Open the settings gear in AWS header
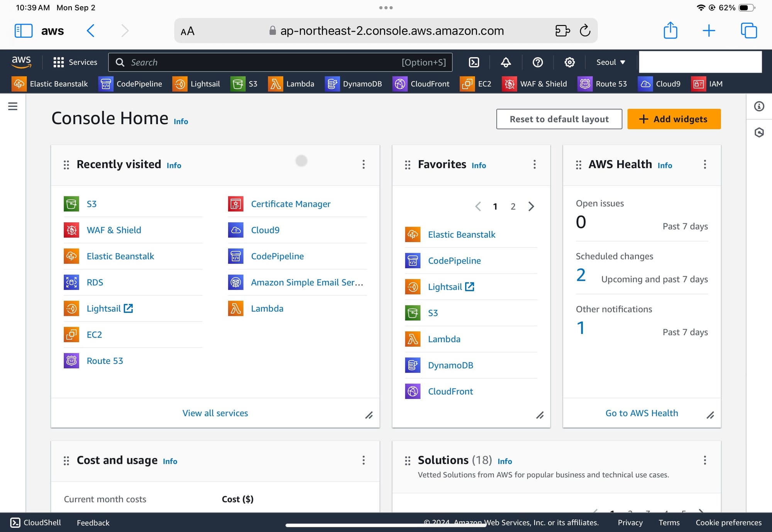This screenshot has height=532, width=772. 569,62
